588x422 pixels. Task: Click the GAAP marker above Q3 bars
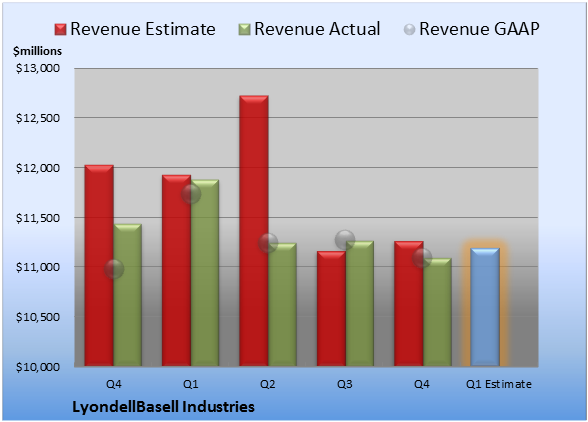point(345,240)
